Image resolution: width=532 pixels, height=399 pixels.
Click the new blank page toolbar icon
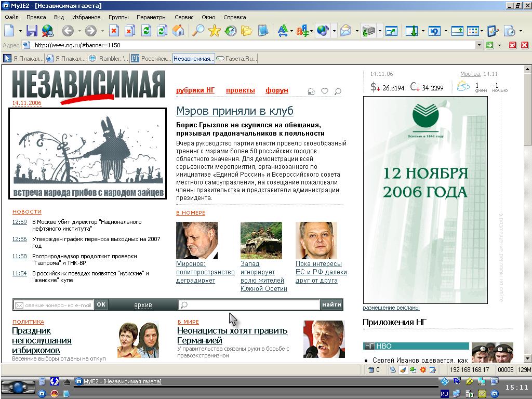click(x=9, y=31)
